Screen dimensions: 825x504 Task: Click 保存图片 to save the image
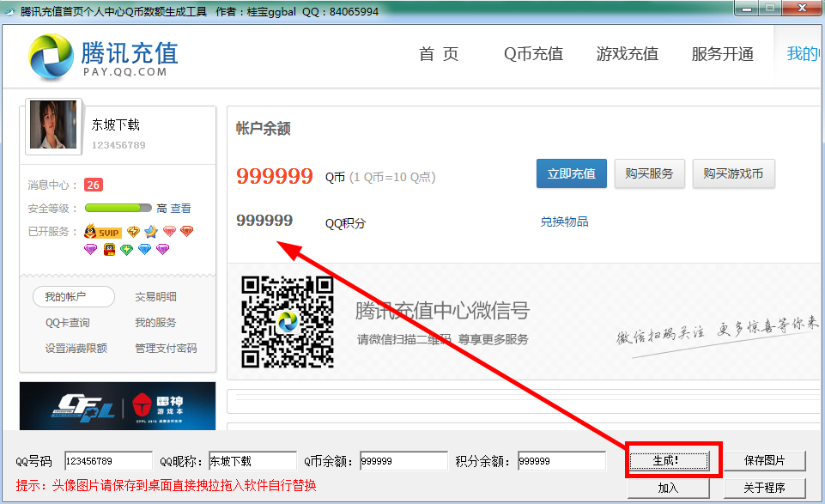tap(765, 460)
